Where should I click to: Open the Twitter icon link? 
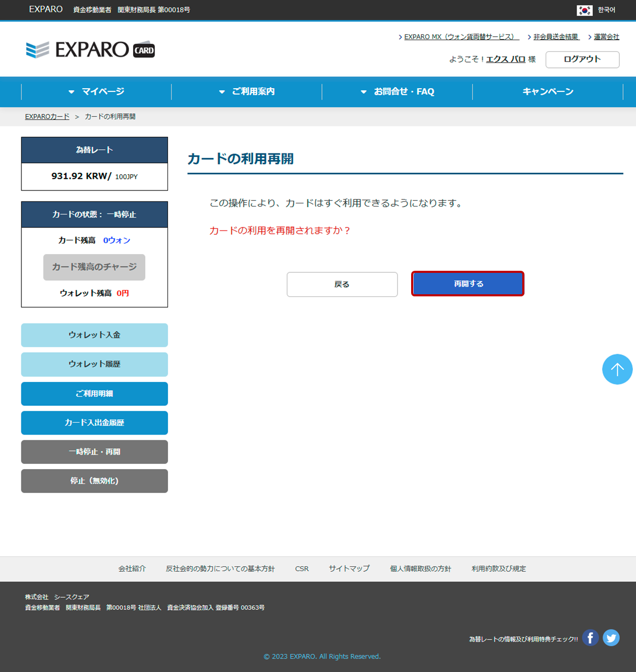(611, 638)
